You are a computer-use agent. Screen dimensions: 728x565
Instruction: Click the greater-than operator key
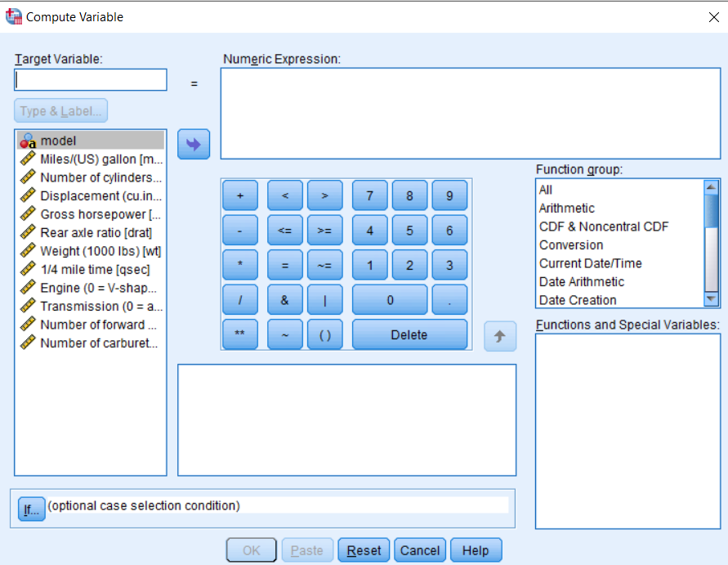tap(325, 195)
